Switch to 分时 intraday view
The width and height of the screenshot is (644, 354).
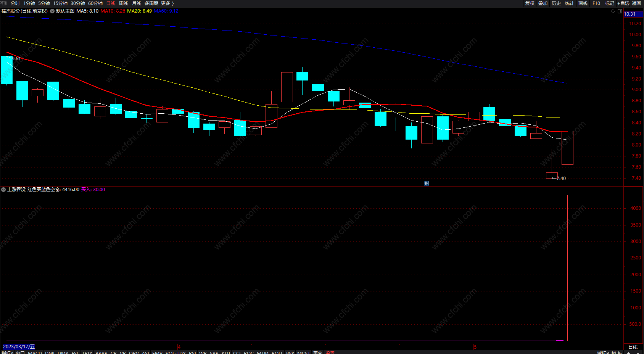tap(15, 3)
